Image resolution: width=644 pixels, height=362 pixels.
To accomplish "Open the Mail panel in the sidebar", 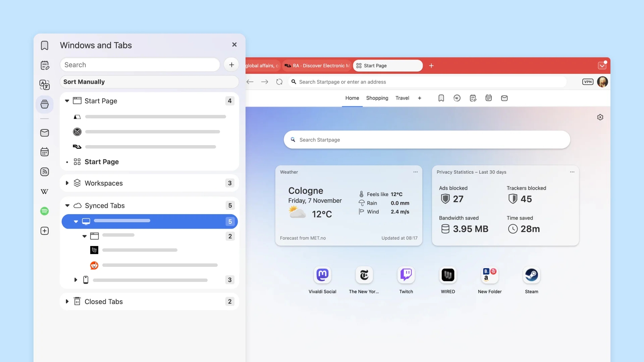I will tap(45, 133).
